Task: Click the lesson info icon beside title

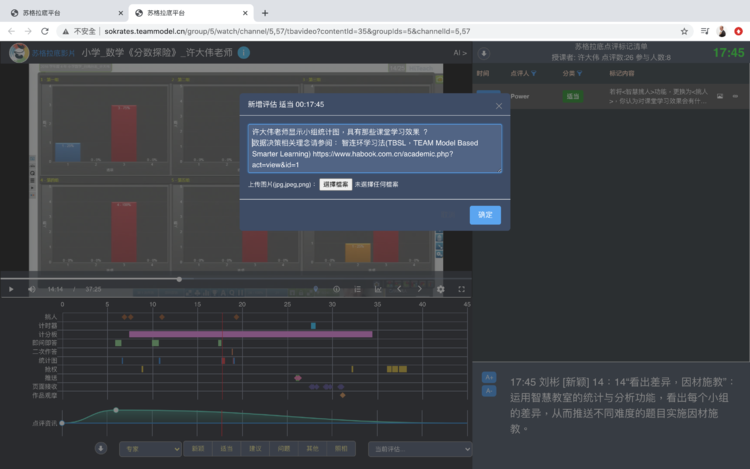Action: (x=244, y=52)
